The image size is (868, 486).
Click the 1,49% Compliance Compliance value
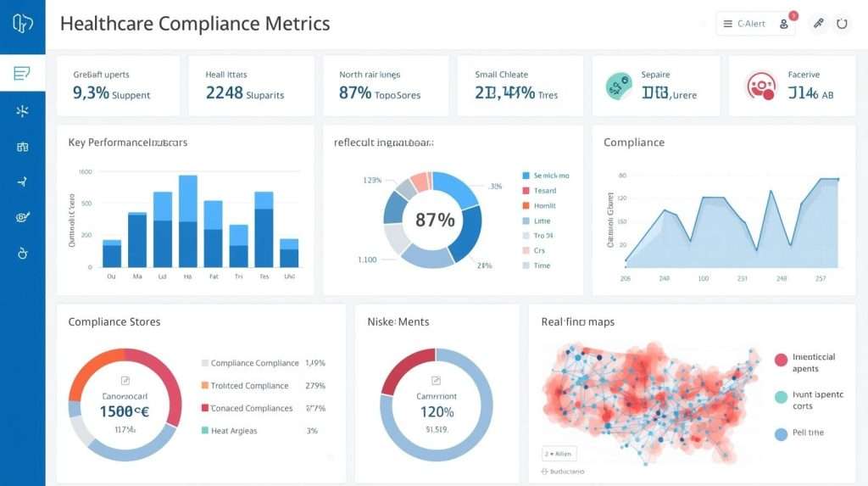click(x=315, y=363)
